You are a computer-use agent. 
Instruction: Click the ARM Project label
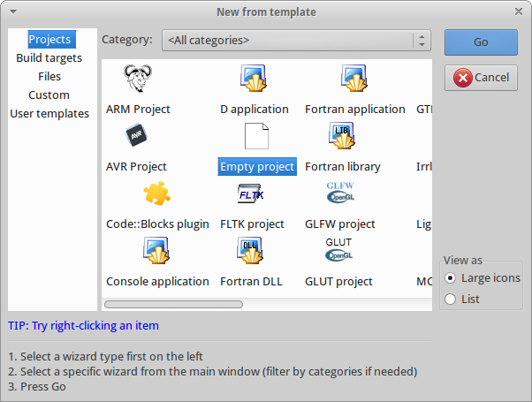point(138,110)
